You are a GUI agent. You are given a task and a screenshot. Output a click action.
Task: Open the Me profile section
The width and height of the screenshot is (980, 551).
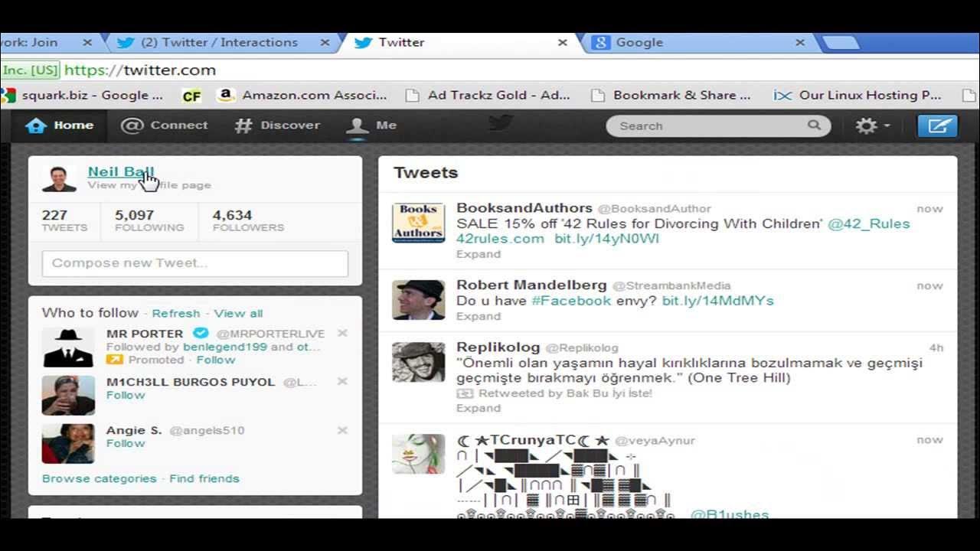pos(371,126)
